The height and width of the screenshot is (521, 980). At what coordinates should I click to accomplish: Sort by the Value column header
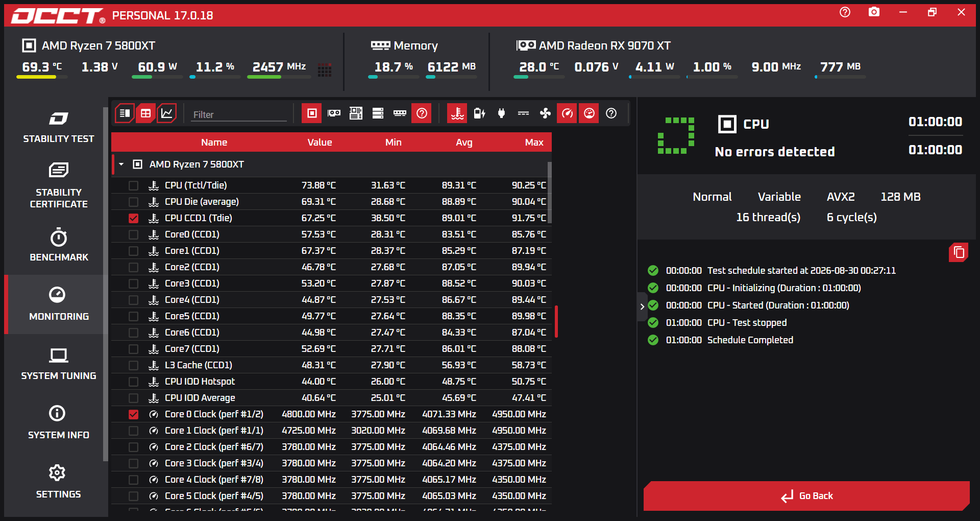tap(320, 143)
